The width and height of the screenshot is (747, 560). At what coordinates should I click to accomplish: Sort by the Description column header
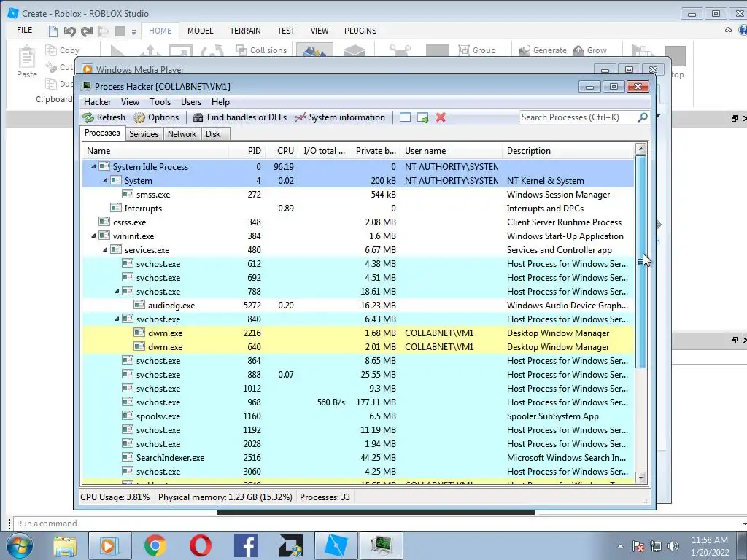(568, 151)
